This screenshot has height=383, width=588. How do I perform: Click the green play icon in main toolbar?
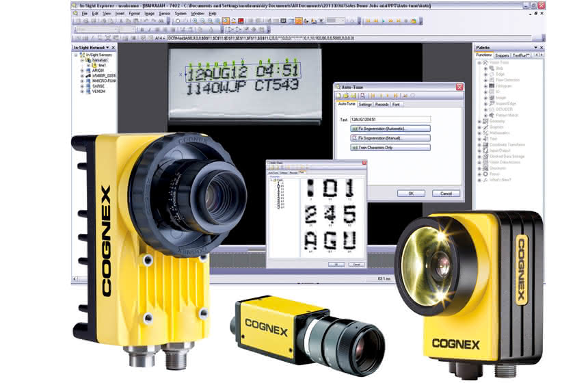pyautogui.click(x=384, y=21)
